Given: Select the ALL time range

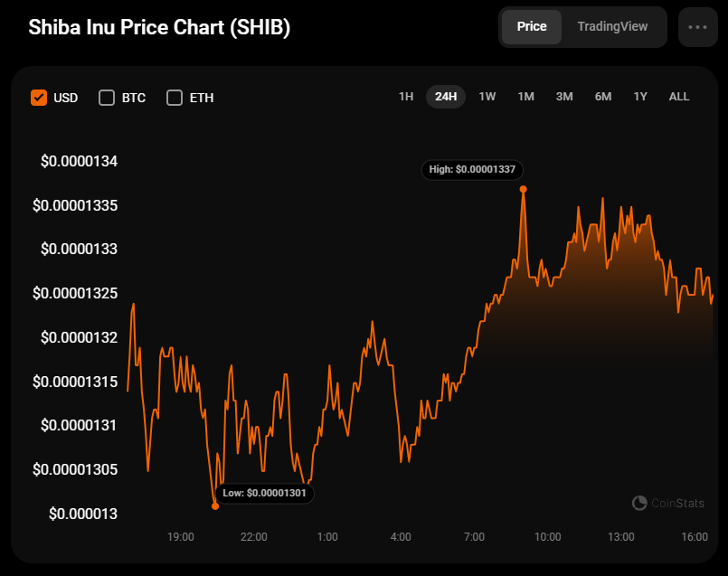Looking at the screenshot, I should tap(679, 97).
